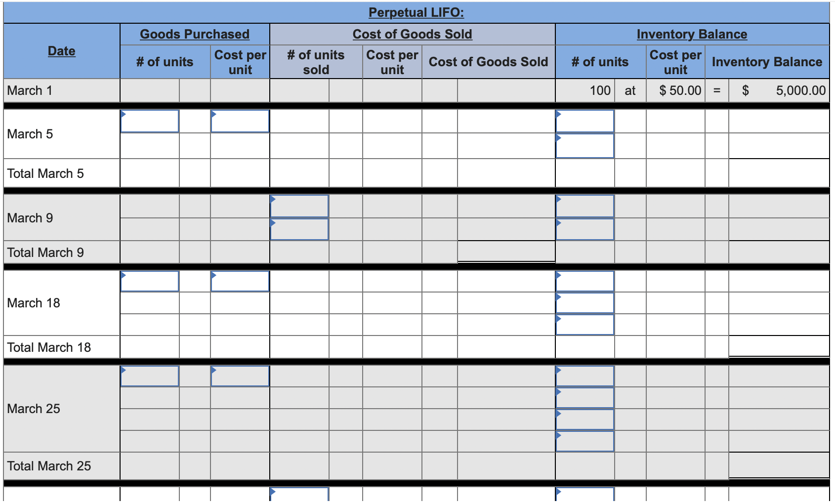Click the March 1 beginning balance of 5,000.00

pos(799,90)
